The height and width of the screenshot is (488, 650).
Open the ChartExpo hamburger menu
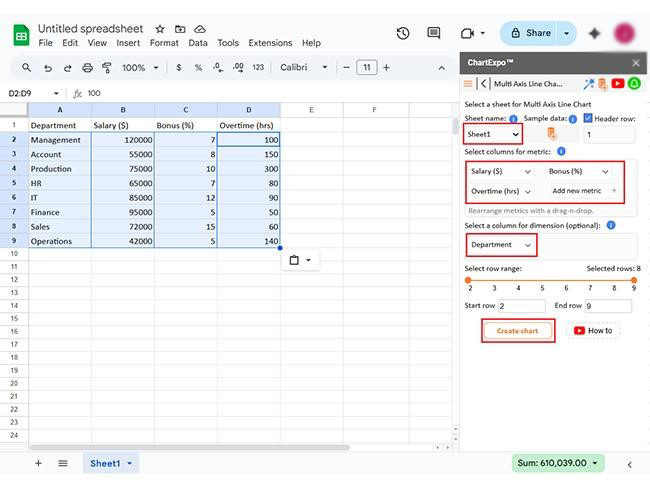(468, 84)
